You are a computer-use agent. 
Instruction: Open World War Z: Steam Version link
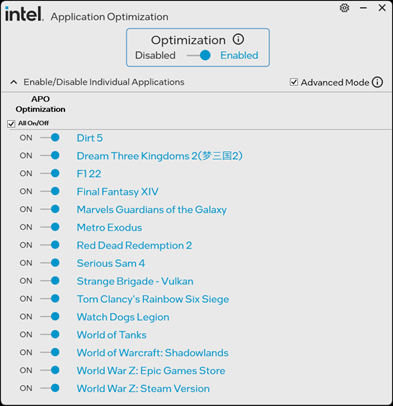pos(143,388)
